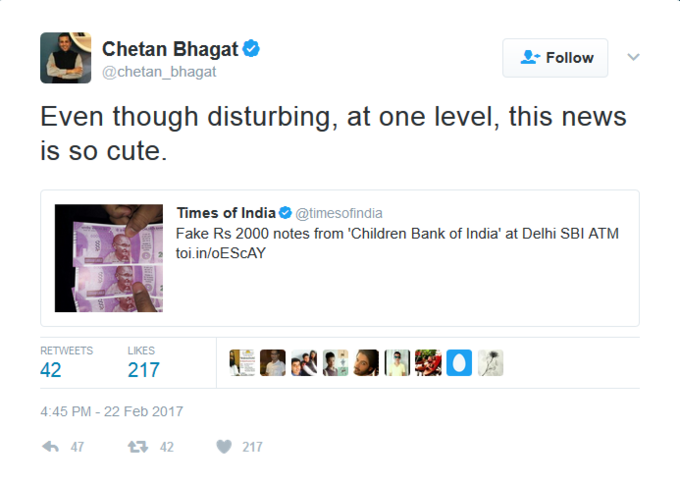Open the @chetan_bhagat handle

[x=159, y=72]
